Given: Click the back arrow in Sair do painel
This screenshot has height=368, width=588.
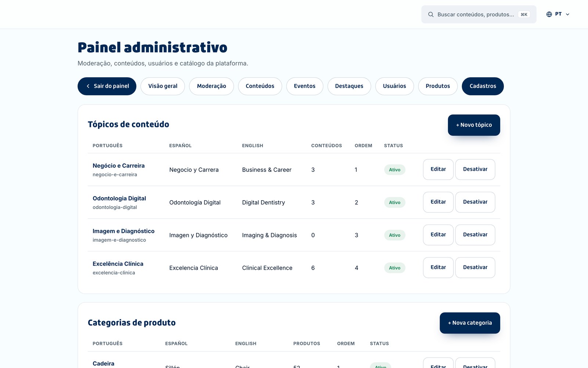Looking at the screenshot, I should click(x=88, y=86).
